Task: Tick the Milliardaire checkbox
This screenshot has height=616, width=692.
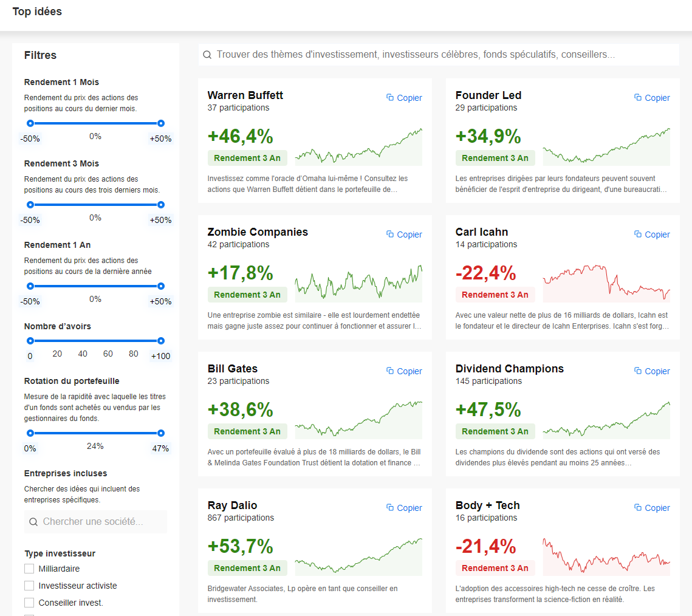Action: pos(29,569)
